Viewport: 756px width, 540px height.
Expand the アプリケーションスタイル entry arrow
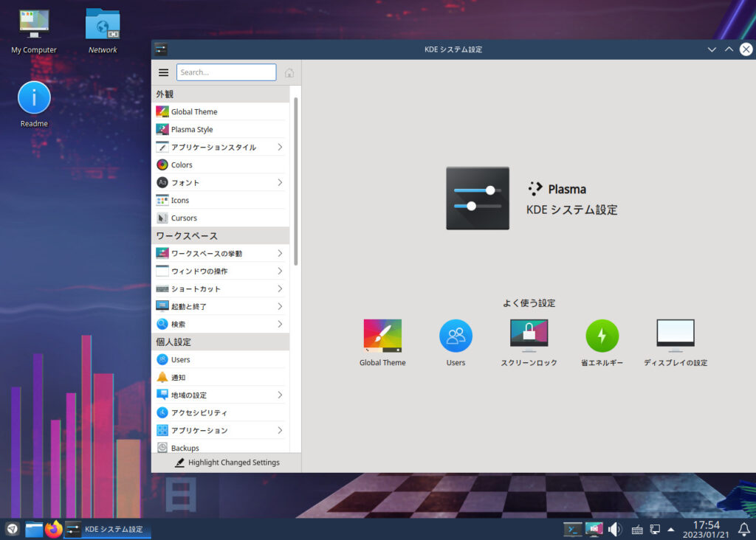click(280, 148)
